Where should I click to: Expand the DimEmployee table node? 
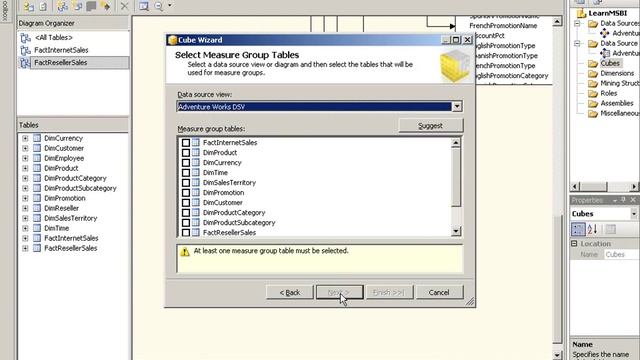(x=25, y=158)
